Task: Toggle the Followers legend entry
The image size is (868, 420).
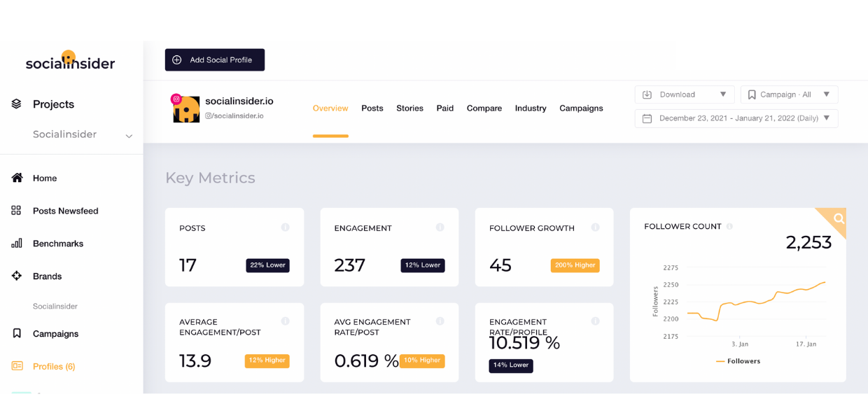Action: click(738, 361)
